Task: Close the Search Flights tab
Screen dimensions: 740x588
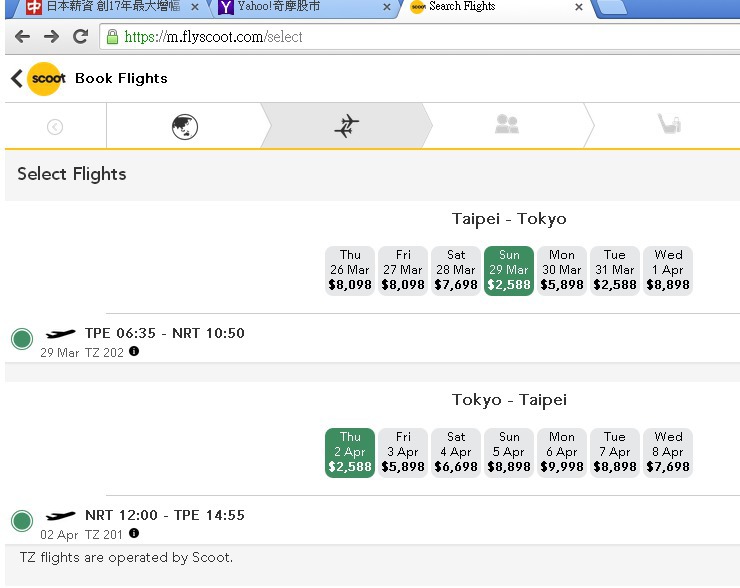Action: 579,7
